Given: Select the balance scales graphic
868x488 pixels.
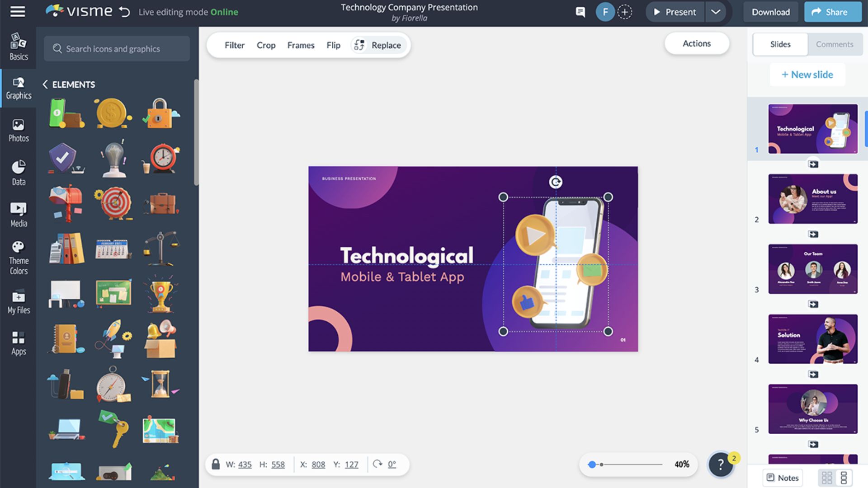Looking at the screenshot, I should coord(161,249).
